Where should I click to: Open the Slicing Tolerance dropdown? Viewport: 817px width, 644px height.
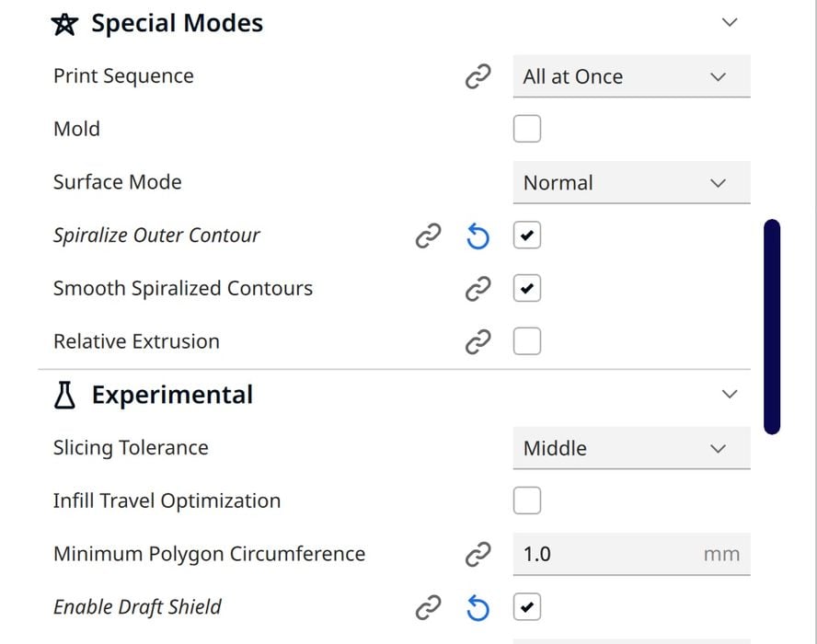click(630, 449)
